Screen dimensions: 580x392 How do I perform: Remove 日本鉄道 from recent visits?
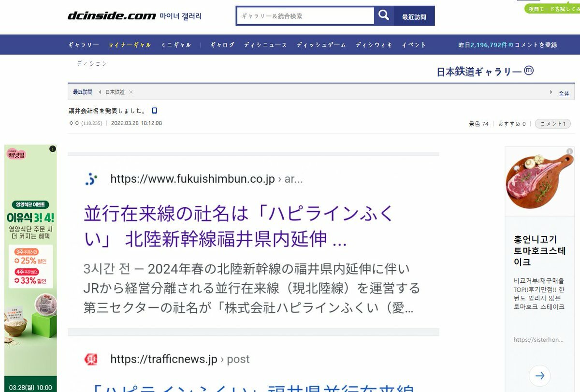[x=131, y=92]
